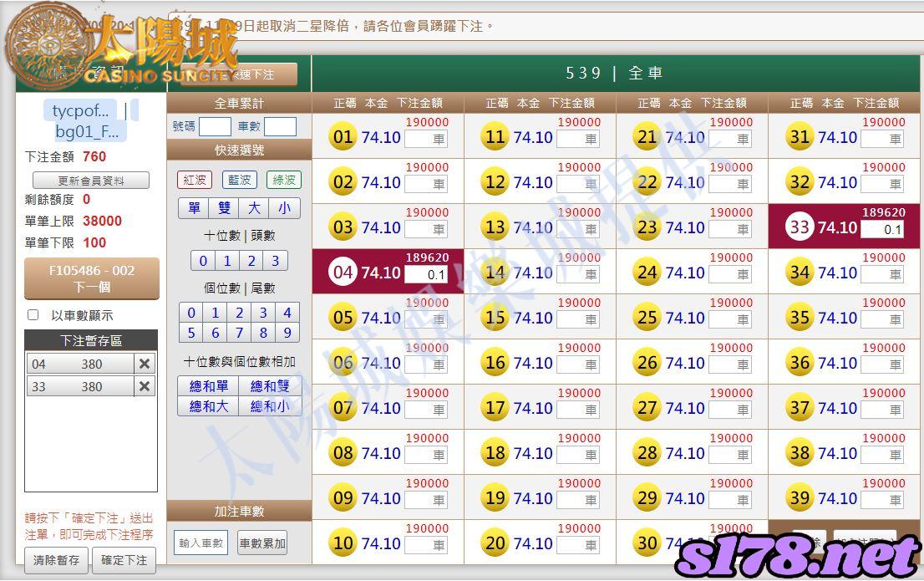Select yellow ball number 30
This screenshot has height=581, width=924.
[x=647, y=543]
